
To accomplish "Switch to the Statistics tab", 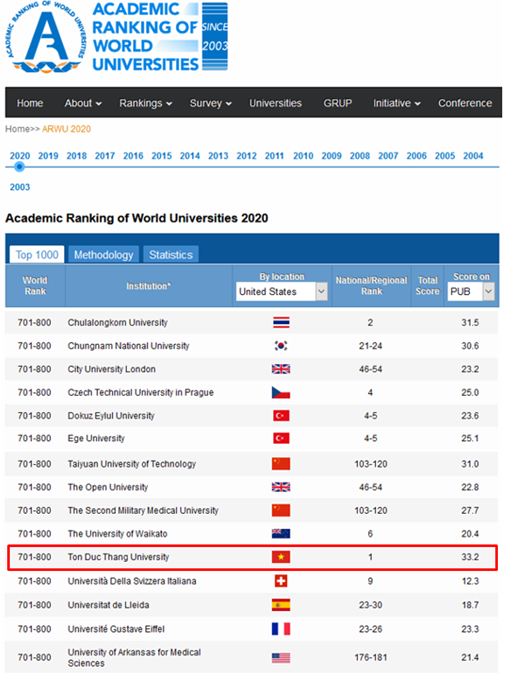I will (171, 255).
